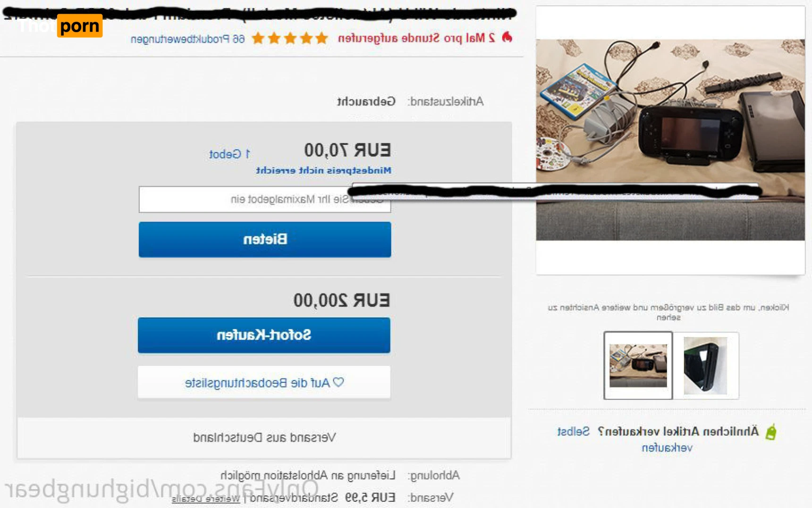Click the Mindestpreis nicht erreicht notice
Image resolution: width=812 pixels, height=508 pixels.
324,170
